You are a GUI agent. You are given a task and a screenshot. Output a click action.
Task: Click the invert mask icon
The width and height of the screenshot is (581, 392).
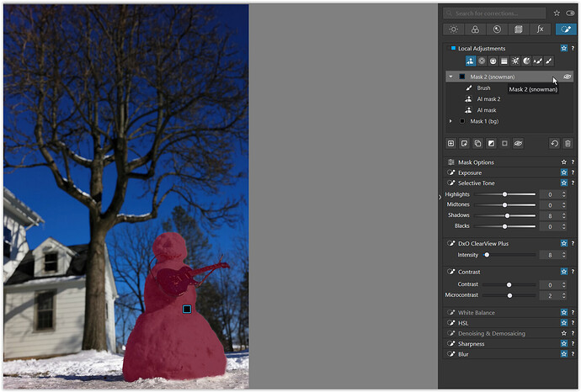click(x=491, y=144)
